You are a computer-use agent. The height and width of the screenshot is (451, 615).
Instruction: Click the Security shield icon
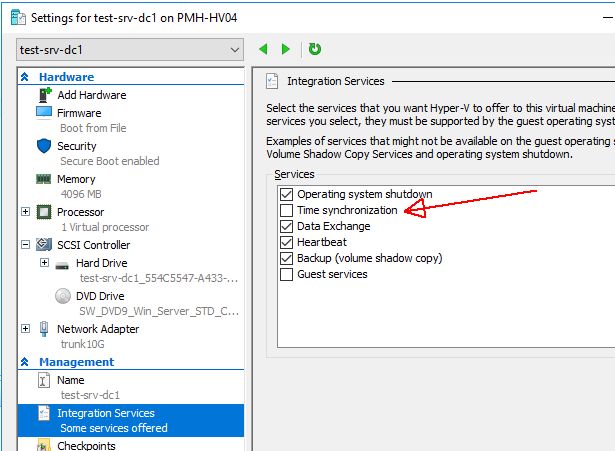pyautogui.click(x=44, y=146)
